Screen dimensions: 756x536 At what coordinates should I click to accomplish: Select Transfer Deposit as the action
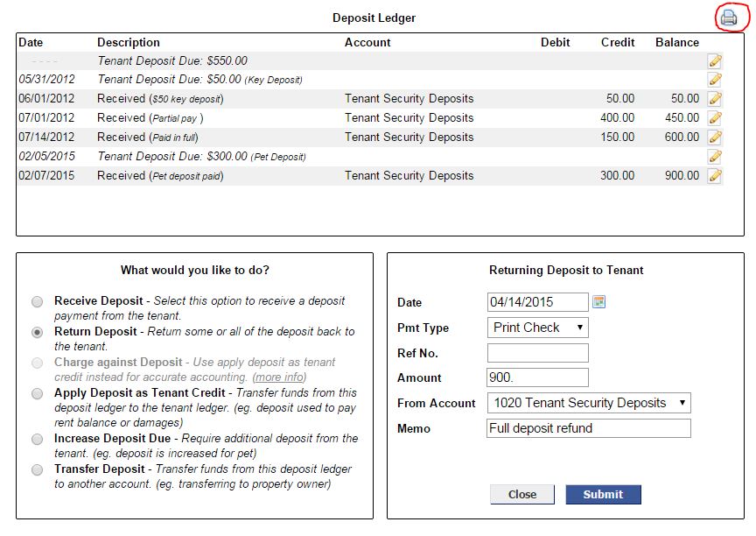click(x=37, y=469)
